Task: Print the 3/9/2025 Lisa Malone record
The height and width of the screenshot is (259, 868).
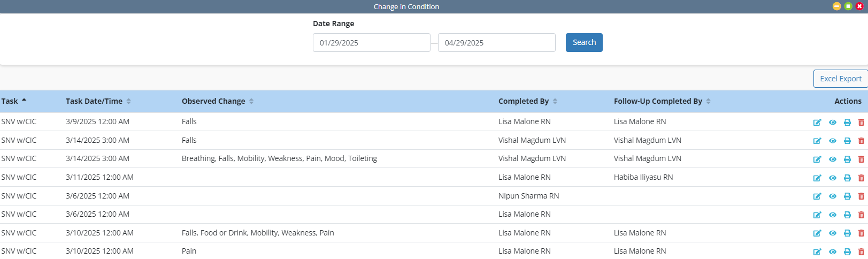Action: tap(847, 123)
